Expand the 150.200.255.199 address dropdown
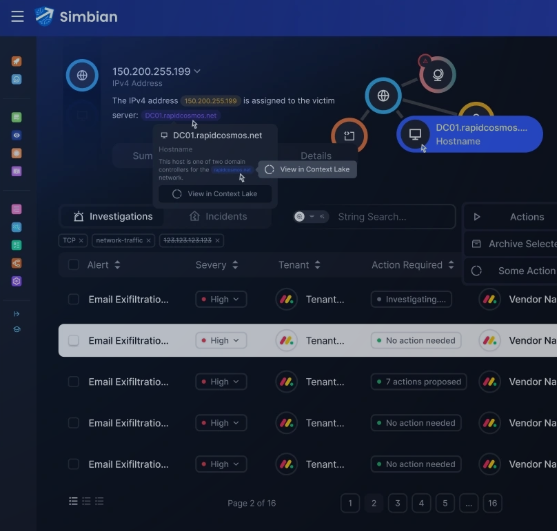 (197, 71)
